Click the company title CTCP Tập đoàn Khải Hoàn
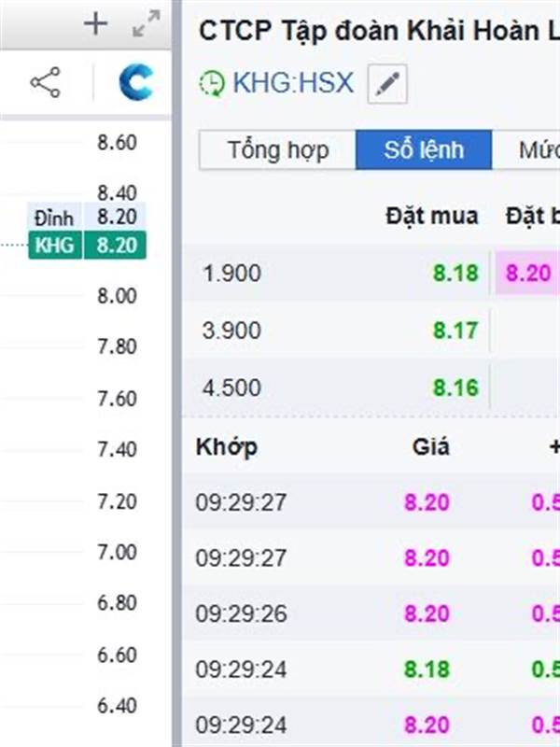Screen dimensions: 560x747 coord(379,32)
